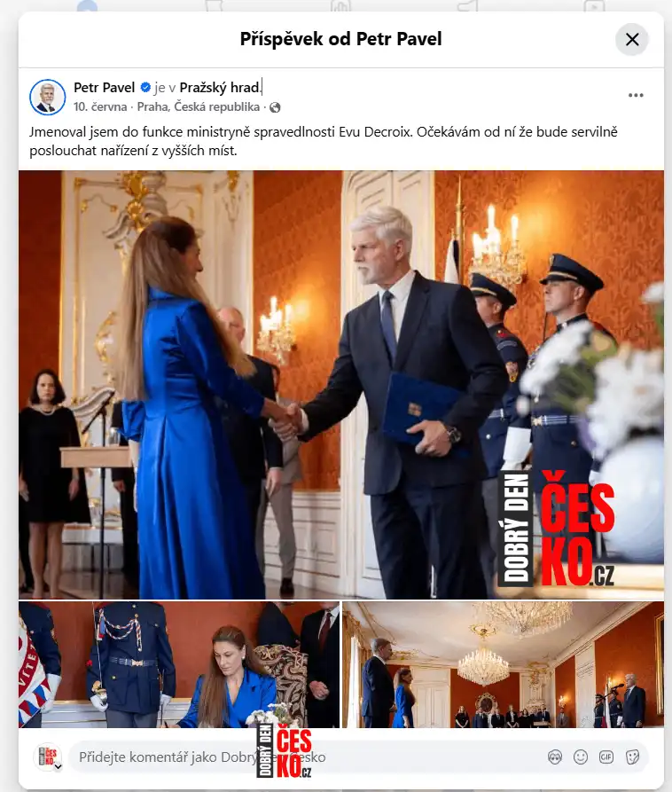
Task: Expand the commenting identity switcher arrow
Action: pos(58,766)
